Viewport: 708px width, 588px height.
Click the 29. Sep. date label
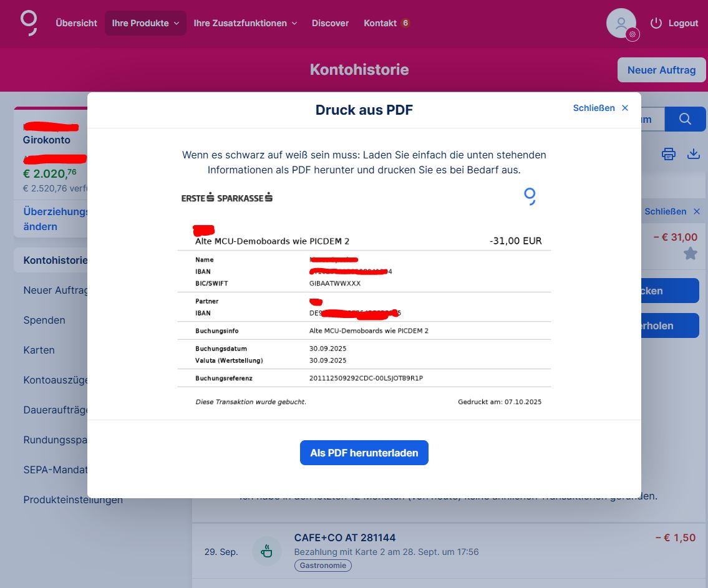221,551
